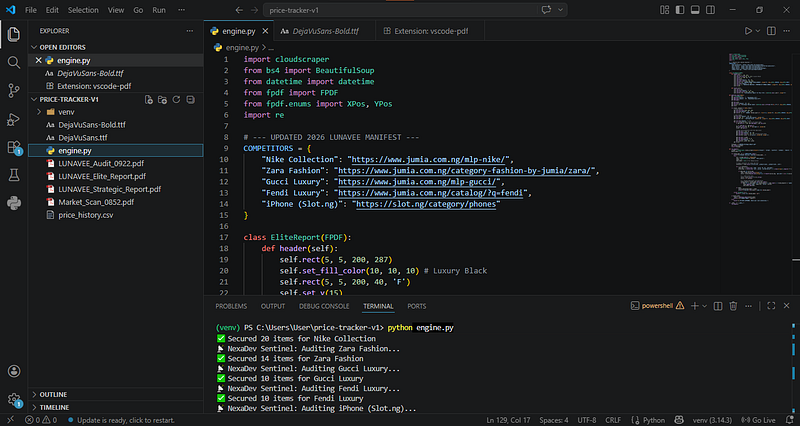The width and height of the screenshot is (800, 426).
Task: Collapse all folders in explorer
Action: [190, 99]
